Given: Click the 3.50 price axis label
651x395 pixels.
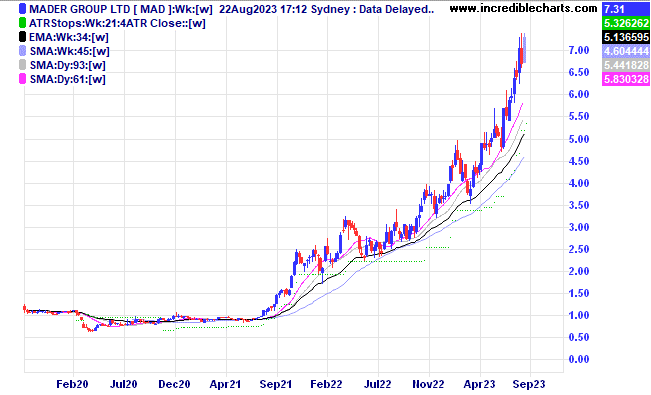Looking at the screenshot, I should (x=579, y=205).
